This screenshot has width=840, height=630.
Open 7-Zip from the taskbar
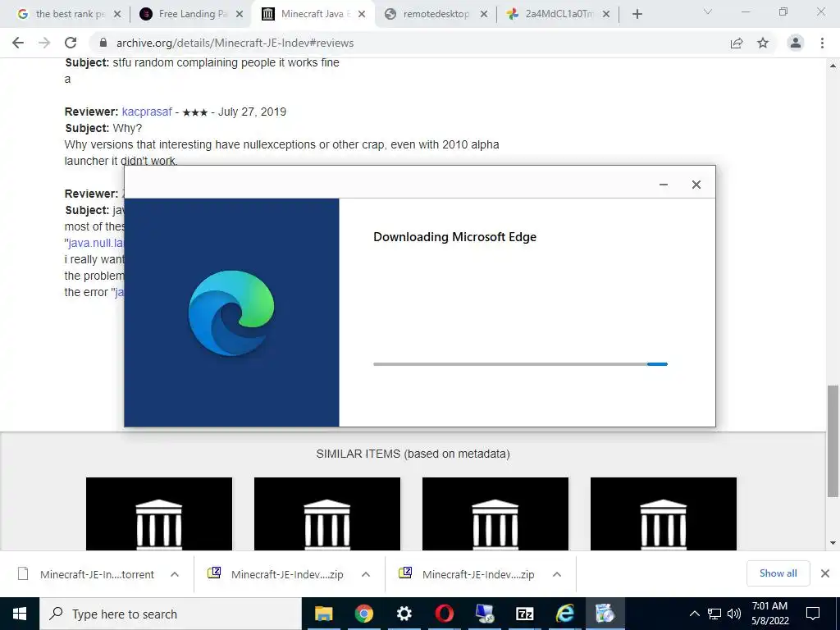[524, 614]
